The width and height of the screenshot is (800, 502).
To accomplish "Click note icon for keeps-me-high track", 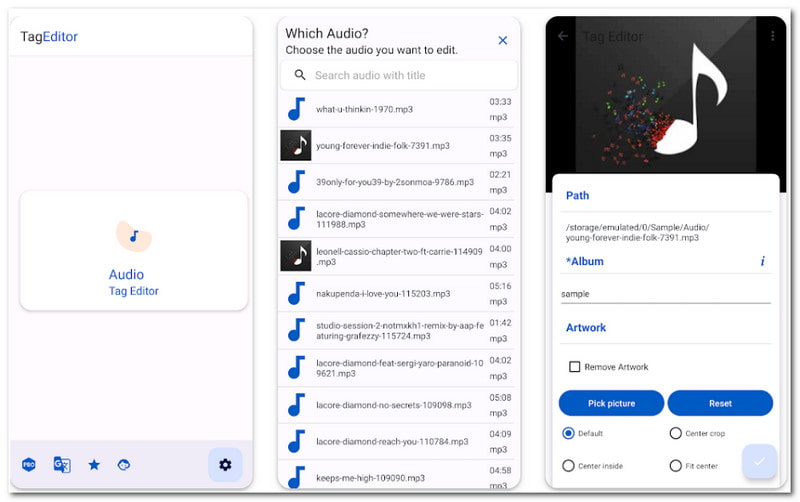I will click(x=296, y=477).
